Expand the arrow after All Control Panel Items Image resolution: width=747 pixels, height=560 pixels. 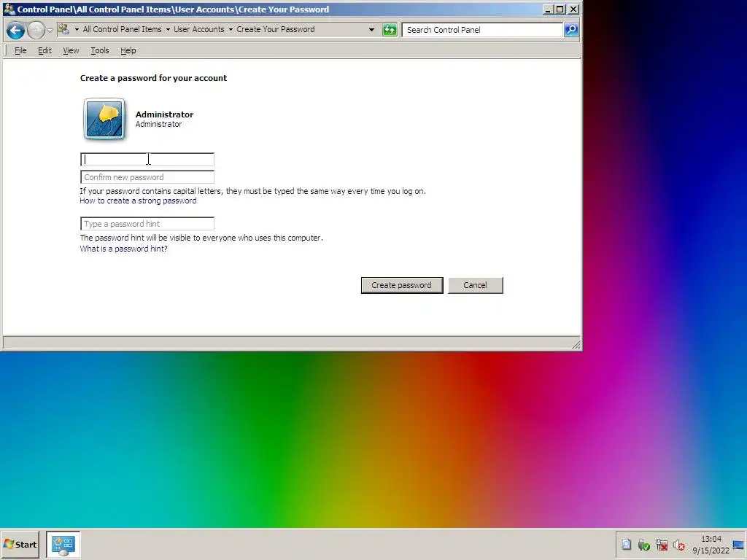point(168,29)
